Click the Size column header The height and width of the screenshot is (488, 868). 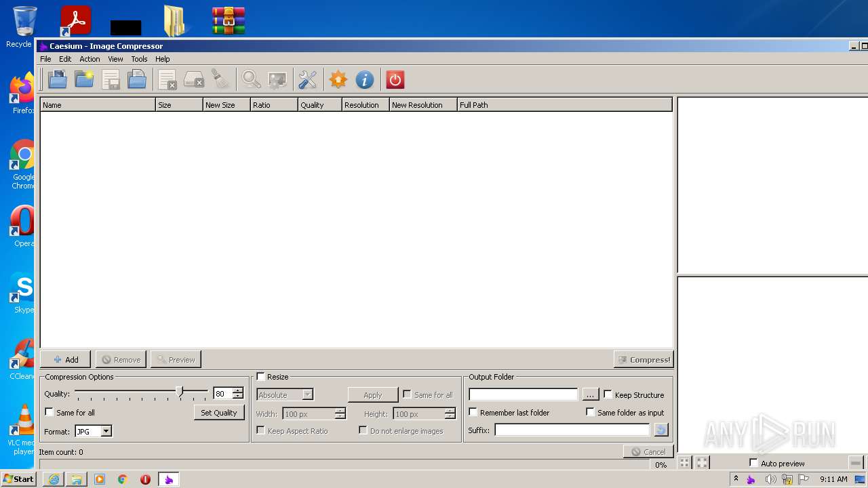[179, 104]
